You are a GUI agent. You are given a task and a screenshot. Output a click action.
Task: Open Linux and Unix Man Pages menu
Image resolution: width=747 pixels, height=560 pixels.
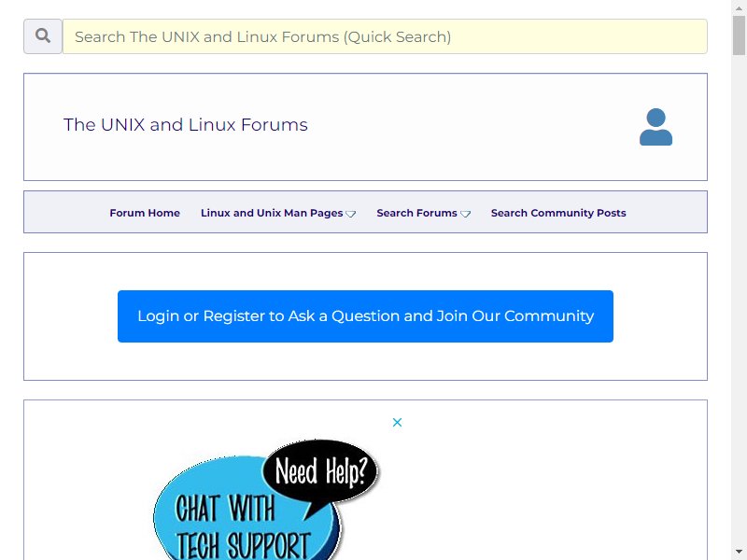272,213
